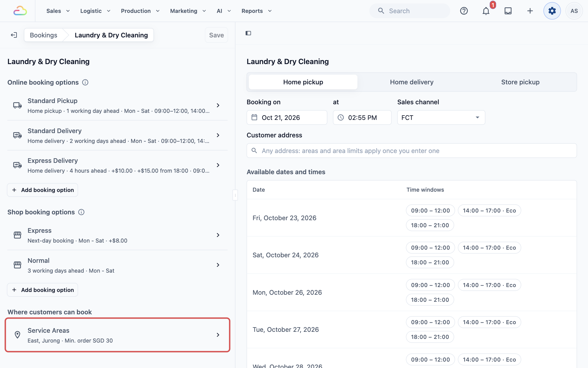588x368 pixels.
Task: Open AS user avatar menu
Action: 574,11
